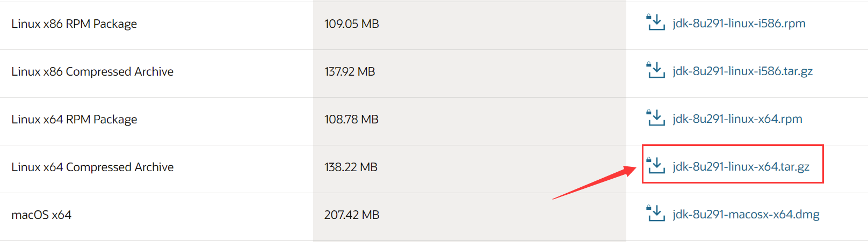Click download icon beside jdk-8u291-linux-i586.tar.gz
868x242 pixels.
pos(655,70)
